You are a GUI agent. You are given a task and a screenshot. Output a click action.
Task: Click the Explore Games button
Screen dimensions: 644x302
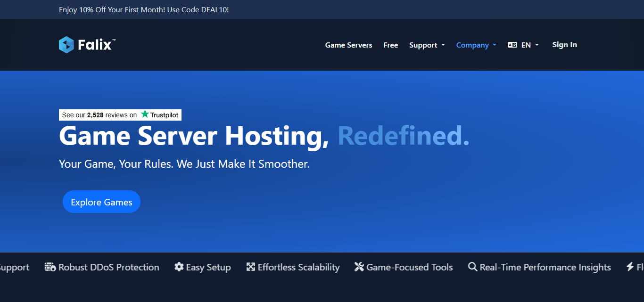click(x=101, y=202)
